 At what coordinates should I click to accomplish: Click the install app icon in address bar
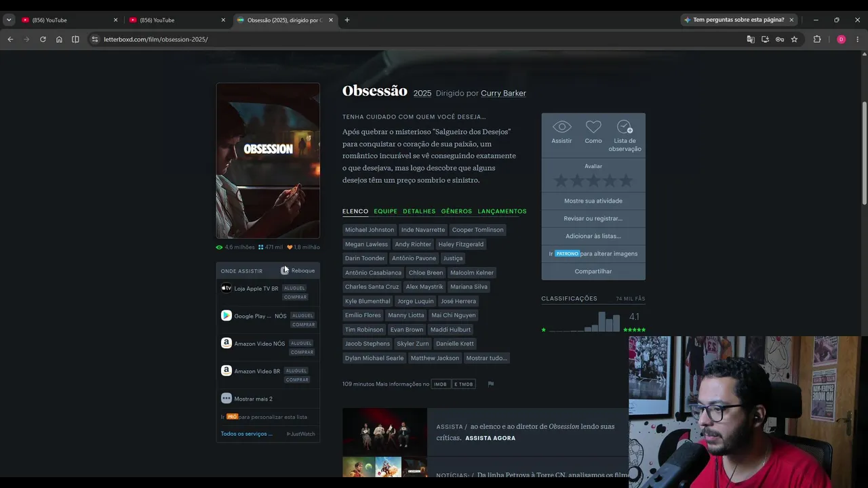pyautogui.click(x=766, y=39)
